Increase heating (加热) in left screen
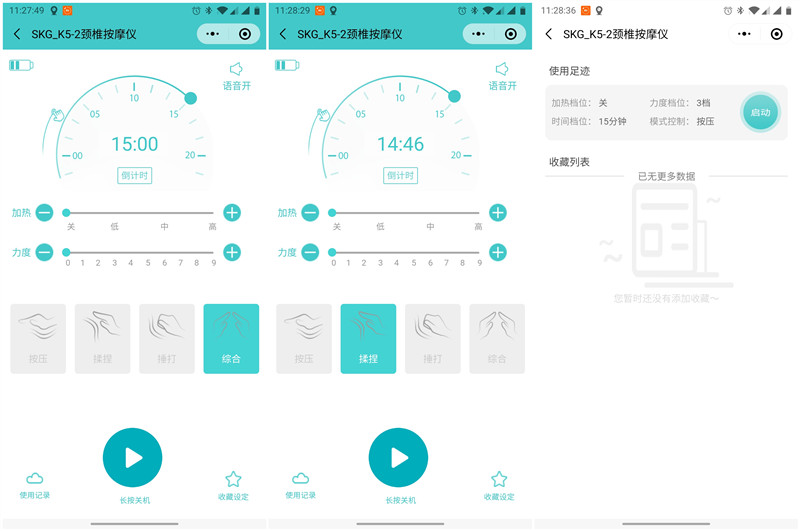 click(x=232, y=213)
